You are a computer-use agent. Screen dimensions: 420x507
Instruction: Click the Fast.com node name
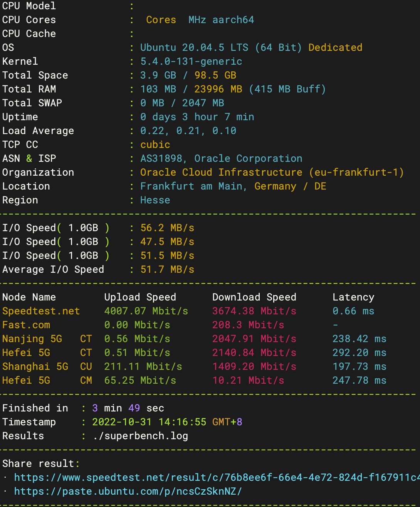[26, 325]
